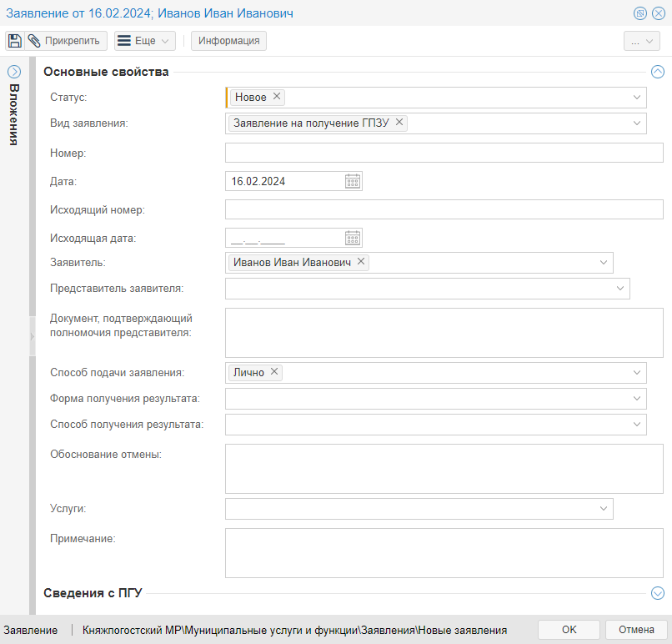Click the Примечание text area
672x644 pixels.
(444, 552)
